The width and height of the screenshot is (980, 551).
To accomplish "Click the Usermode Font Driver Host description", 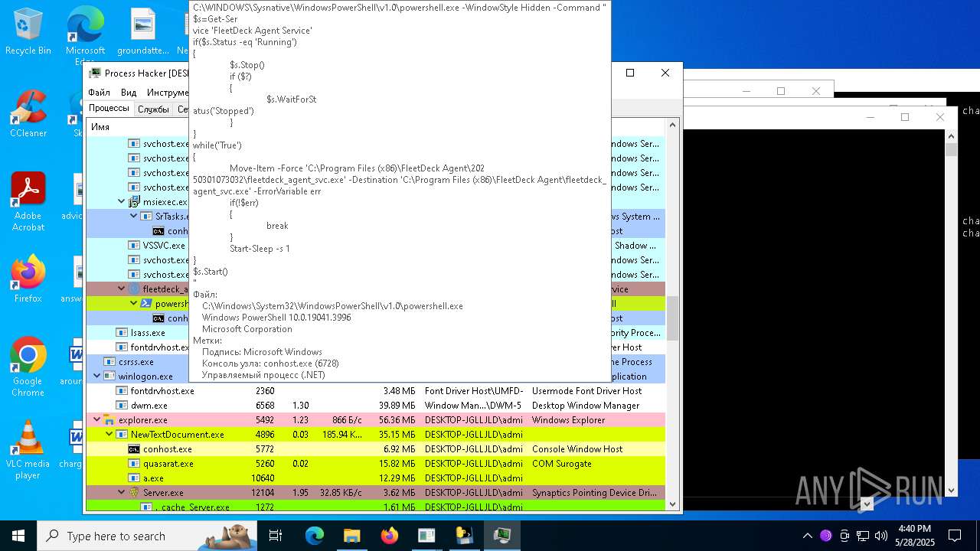I will tap(587, 391).
